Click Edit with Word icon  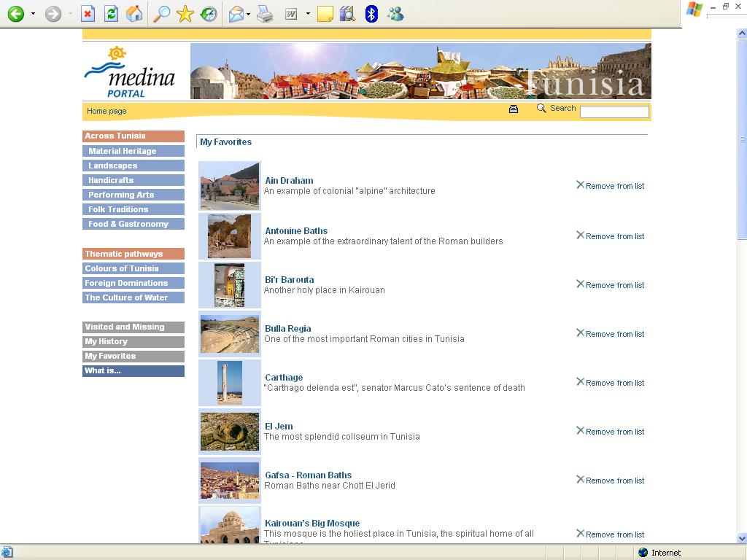point(291,15)
